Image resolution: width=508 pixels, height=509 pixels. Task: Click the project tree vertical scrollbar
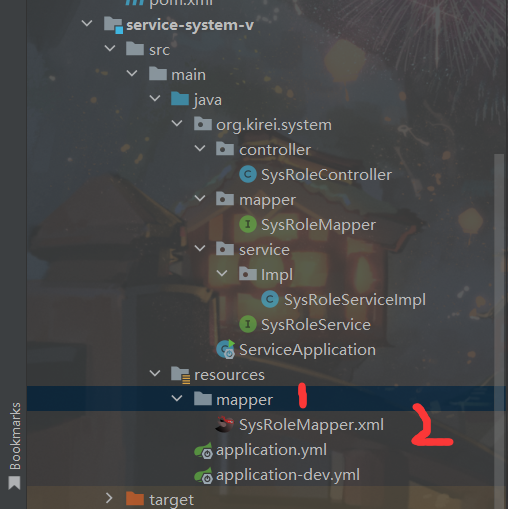[499, 330]
